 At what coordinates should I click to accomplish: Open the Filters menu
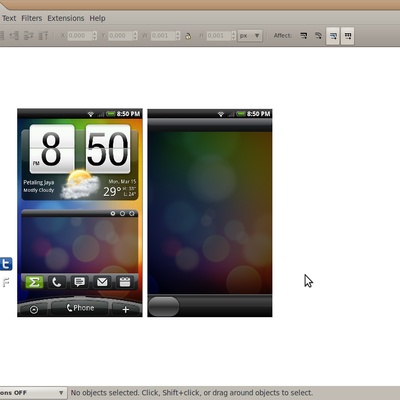coord(32,18)
